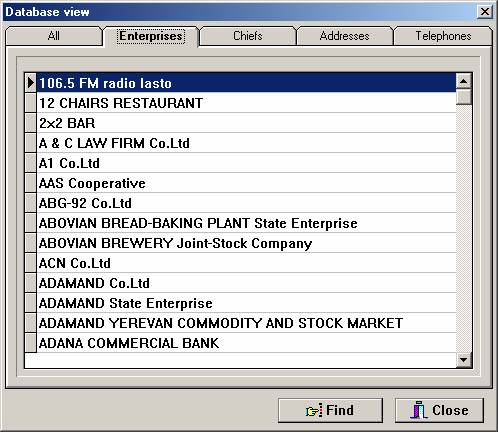Select ADAMAND State Enterprise row
The width and height of the screenshot is (498, 432).
247,303
